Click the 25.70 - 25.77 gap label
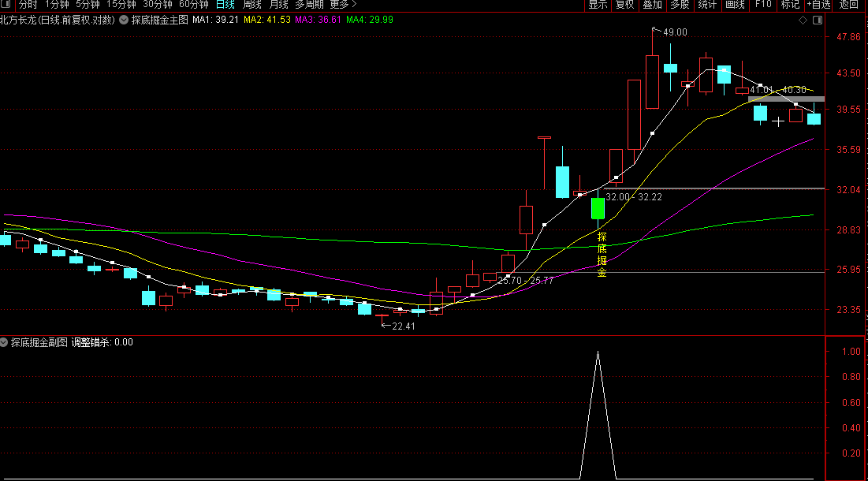 525,281
